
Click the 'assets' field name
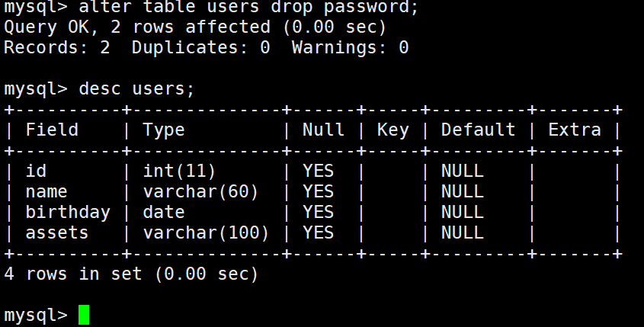point(57,232)
